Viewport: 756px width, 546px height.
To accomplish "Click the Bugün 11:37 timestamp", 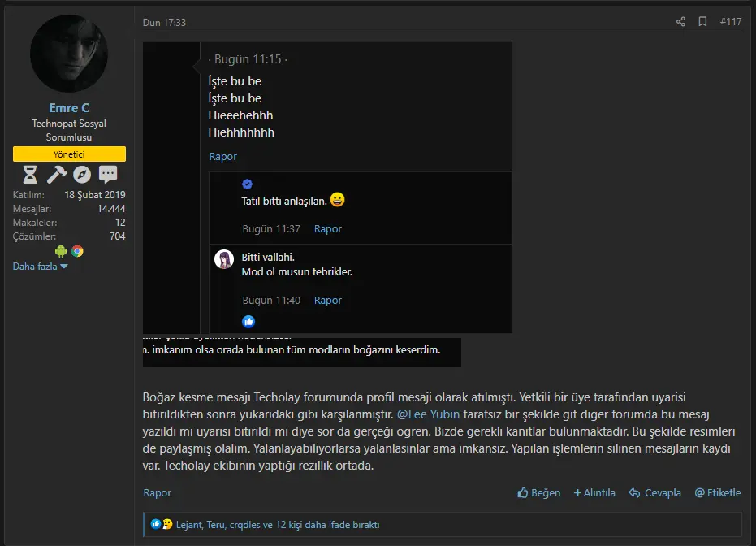I will (x=271, y=228).
